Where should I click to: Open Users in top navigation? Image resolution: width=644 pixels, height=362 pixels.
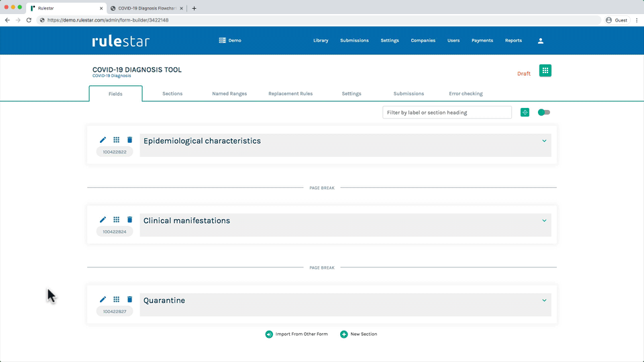click(453, 41)
